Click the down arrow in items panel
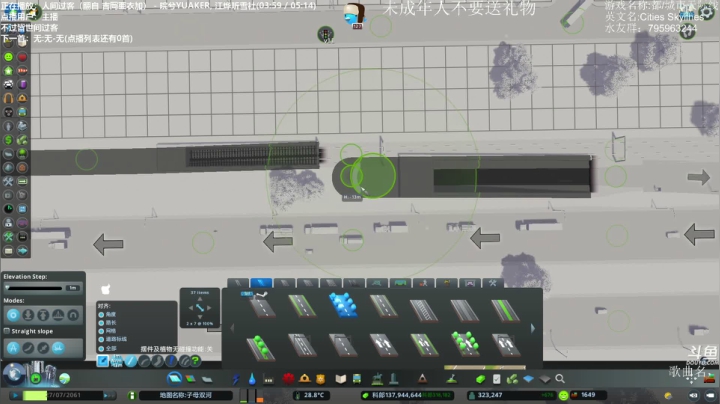 click(200, 317)
